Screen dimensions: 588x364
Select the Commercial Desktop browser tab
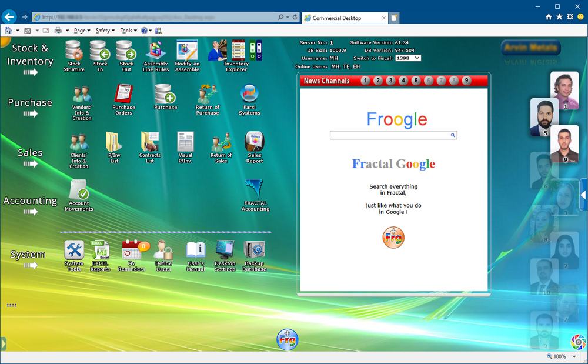[345, 18]
